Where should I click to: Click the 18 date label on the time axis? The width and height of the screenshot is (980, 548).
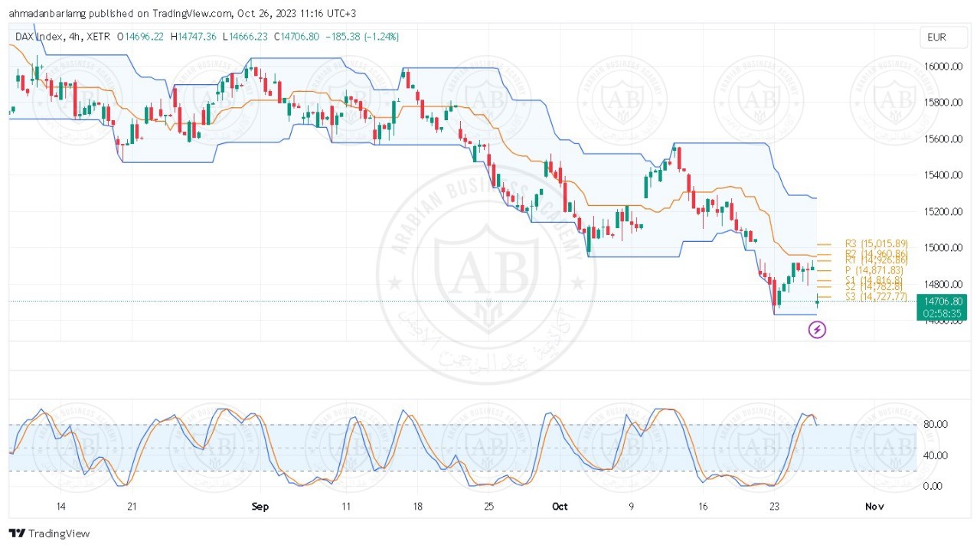click(417, 507)
